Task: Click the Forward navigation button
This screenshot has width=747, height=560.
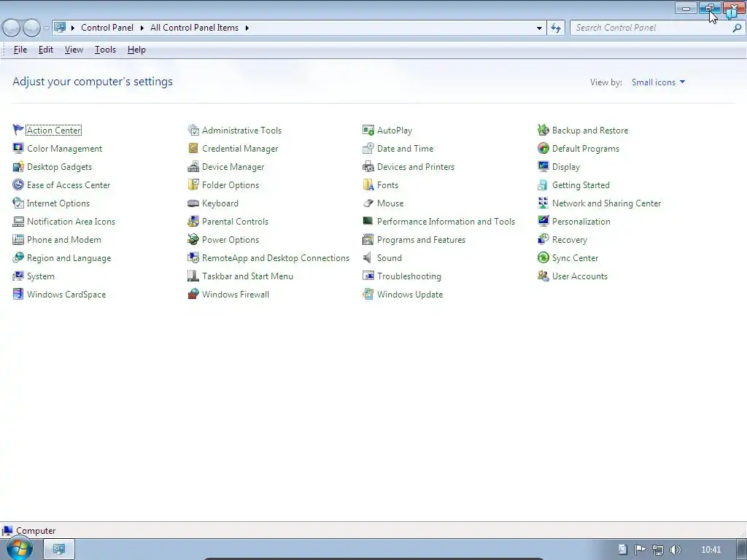Action: (31, 28)
